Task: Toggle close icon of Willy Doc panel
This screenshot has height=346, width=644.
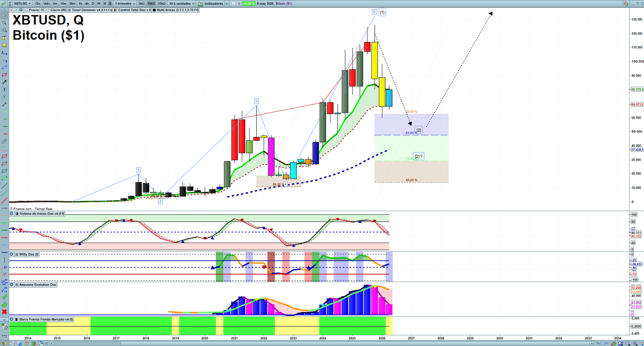Action: [12, 254]
